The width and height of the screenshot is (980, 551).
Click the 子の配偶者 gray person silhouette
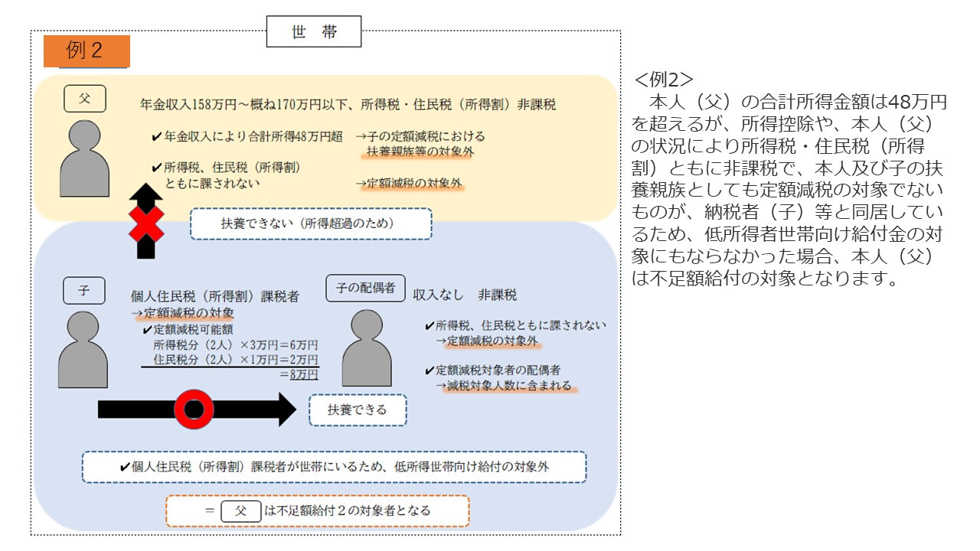tap(367, 347)
